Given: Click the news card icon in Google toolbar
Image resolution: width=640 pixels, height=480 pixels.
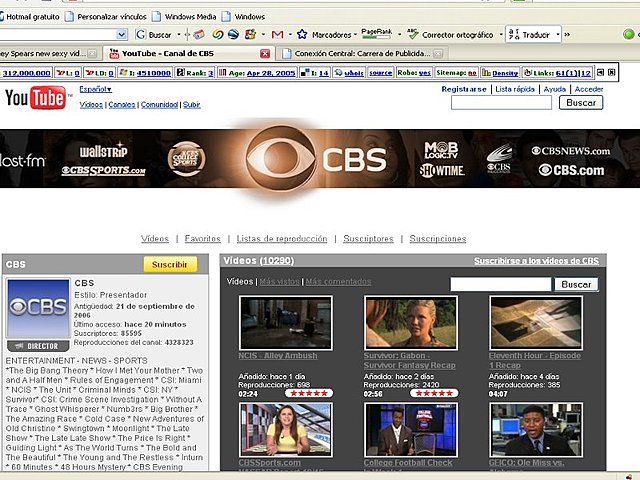Looking at the screenshot, I should tap(199, 35).
